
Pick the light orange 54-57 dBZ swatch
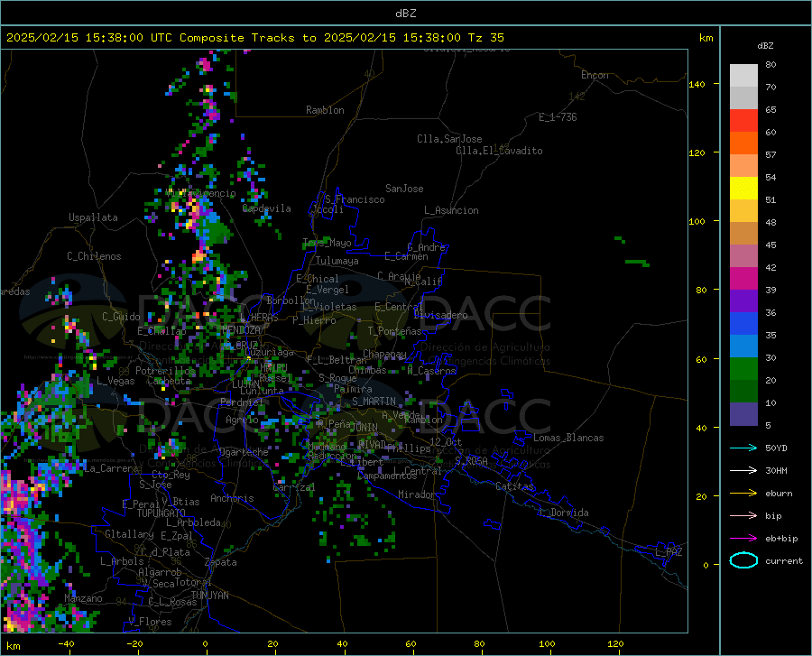(x=743, y=166)
